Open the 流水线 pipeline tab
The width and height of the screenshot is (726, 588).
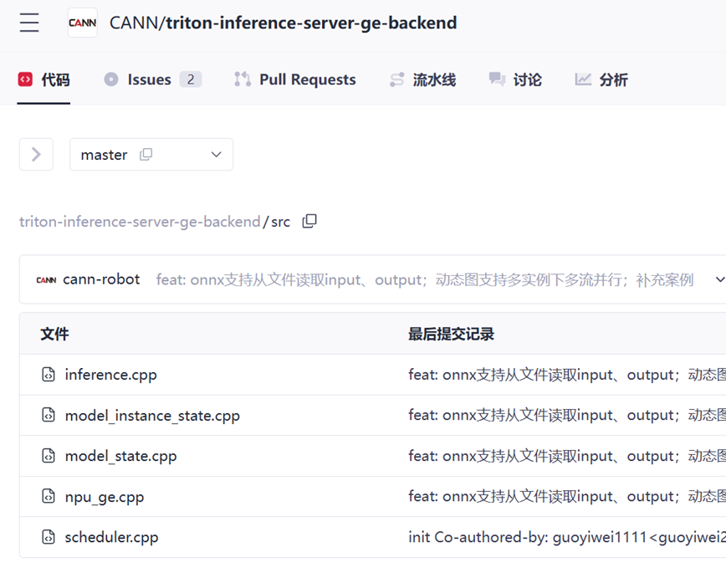(x=422, y=79)
